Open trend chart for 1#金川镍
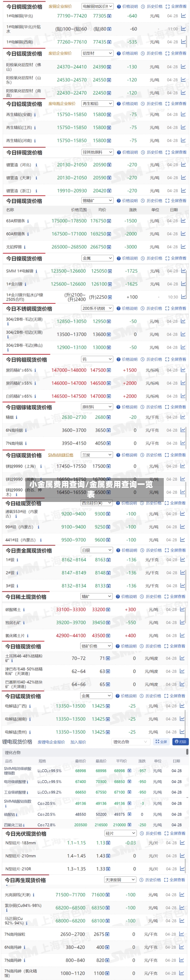This screenshot has height=980, width=190. pyautogui.click(x=183, y=284)
